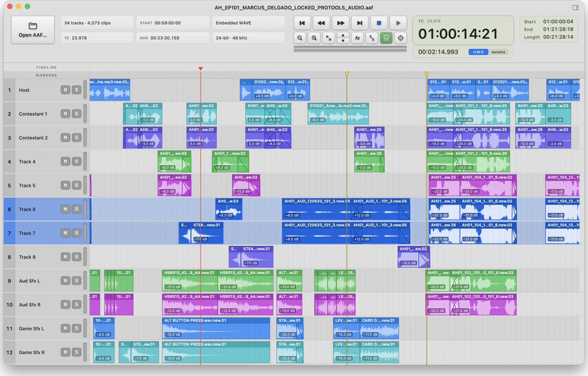
Task: Select the CARD D clip on Game Sfx R
Action: [x=379, y=352]
